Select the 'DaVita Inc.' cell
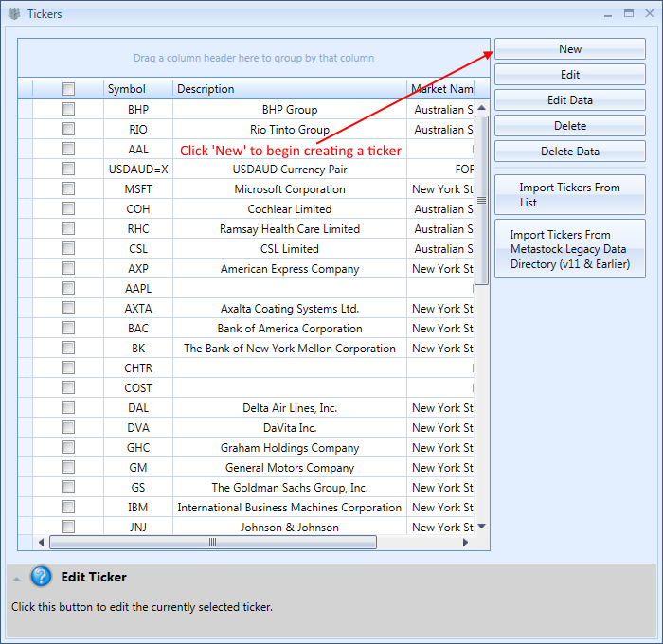Screen dimensions: 663x644 [290, 427]
